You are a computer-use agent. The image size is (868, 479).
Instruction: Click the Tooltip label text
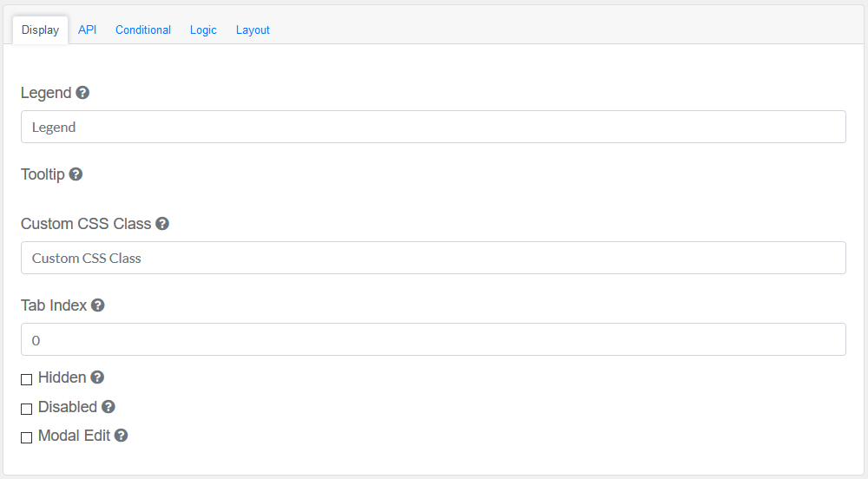pyautogui.click(x=43, y=174)
